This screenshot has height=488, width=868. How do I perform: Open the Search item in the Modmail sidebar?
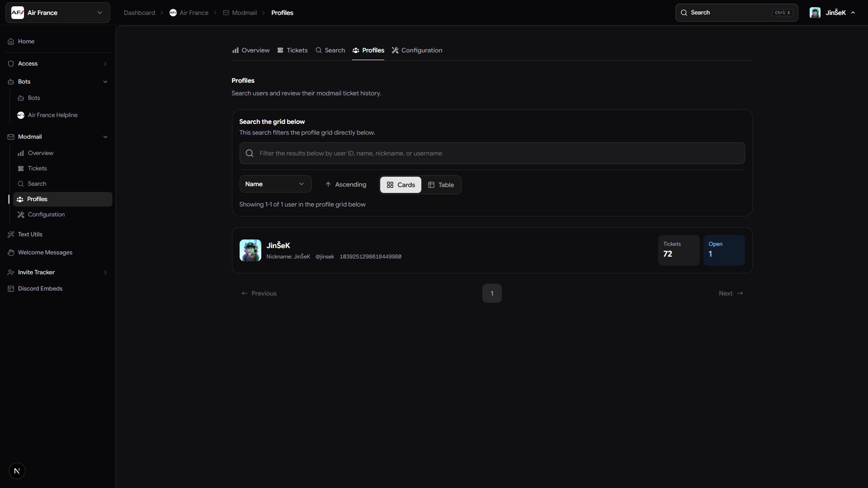pos(62,184)
